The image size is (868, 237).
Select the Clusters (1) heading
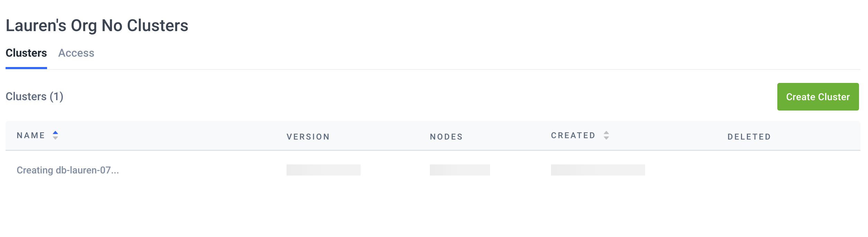pos(35,97)
